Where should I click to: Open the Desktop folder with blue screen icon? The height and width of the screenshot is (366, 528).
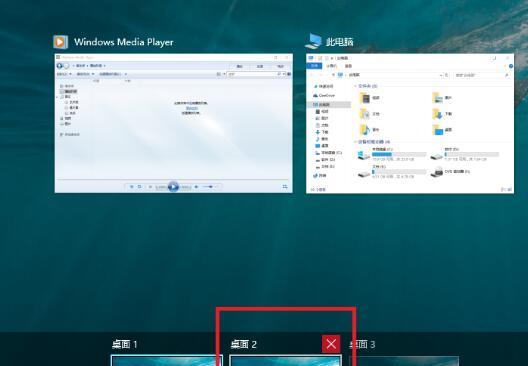(437, 130)
